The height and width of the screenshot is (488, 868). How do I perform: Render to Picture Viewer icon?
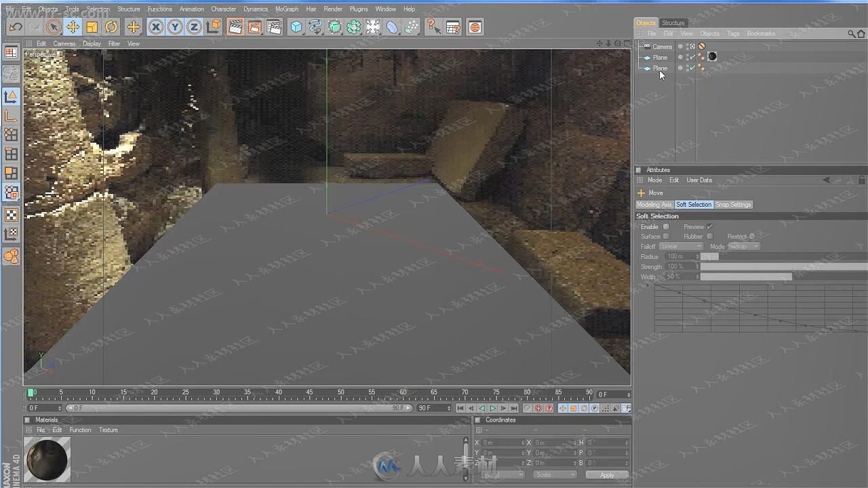pyautogui.click(x=254, y=27)
